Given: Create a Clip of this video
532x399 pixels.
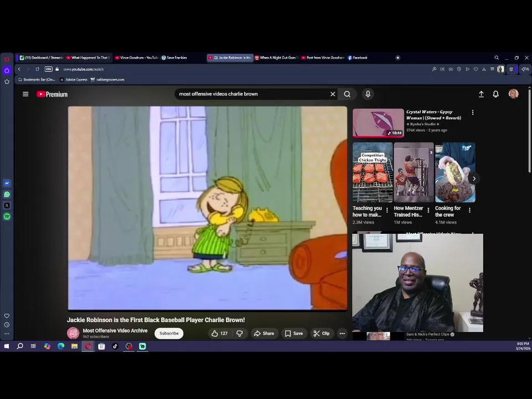Looking at the screenshot, I should [321, 334].
